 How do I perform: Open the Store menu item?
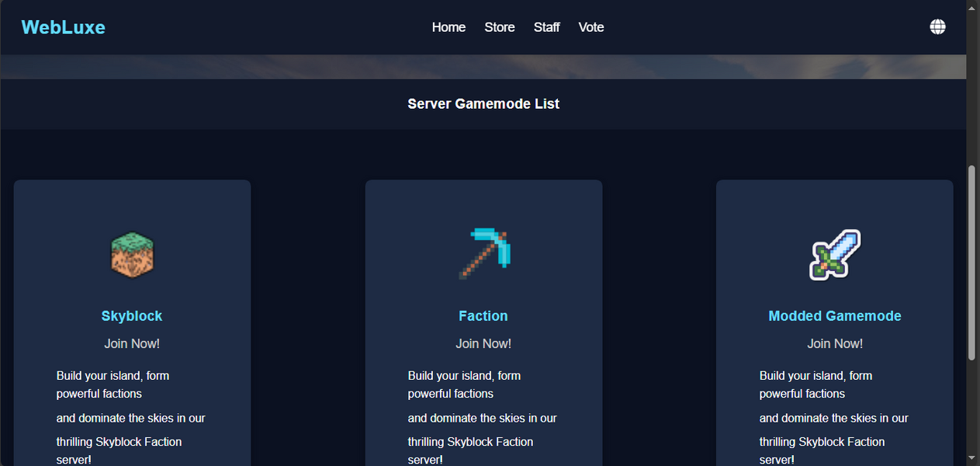tap(500, 27)
